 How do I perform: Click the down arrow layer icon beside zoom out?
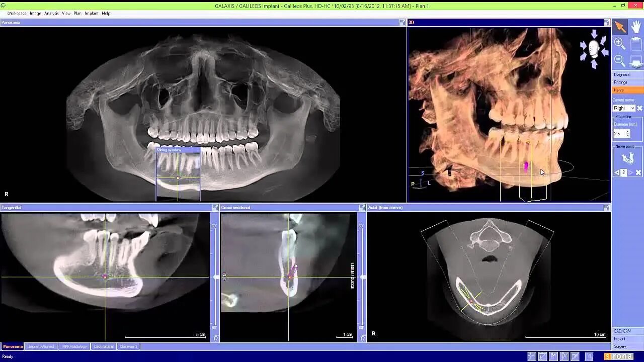[x=636, y=61]
